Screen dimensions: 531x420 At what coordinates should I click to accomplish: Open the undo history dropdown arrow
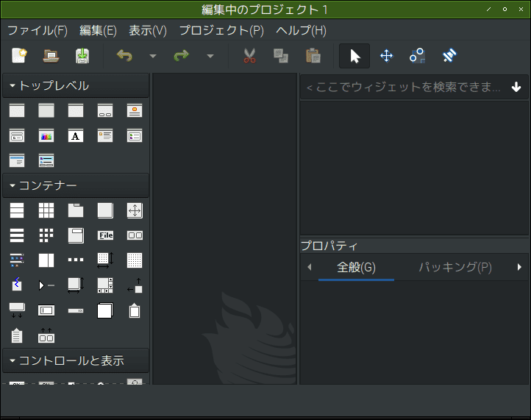(x=153, y=56)
